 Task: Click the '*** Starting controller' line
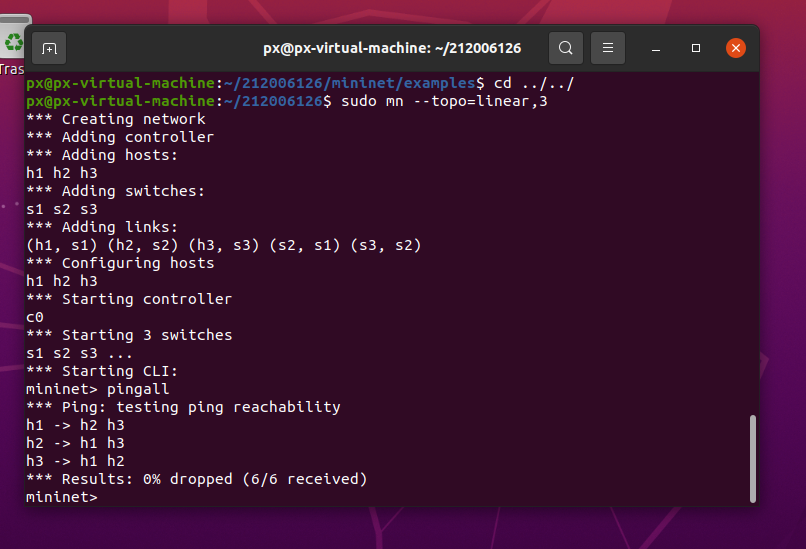pyautogui.click(x=129, y=299)
